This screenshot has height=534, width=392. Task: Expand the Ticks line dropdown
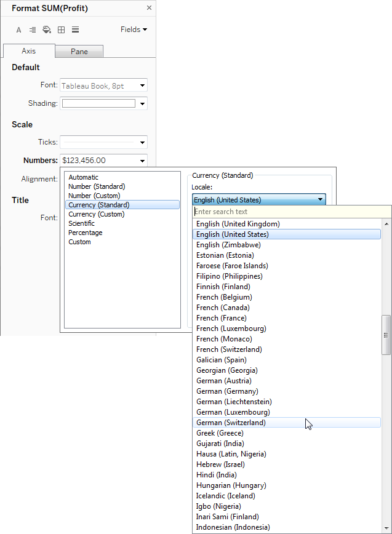[143, 142]
